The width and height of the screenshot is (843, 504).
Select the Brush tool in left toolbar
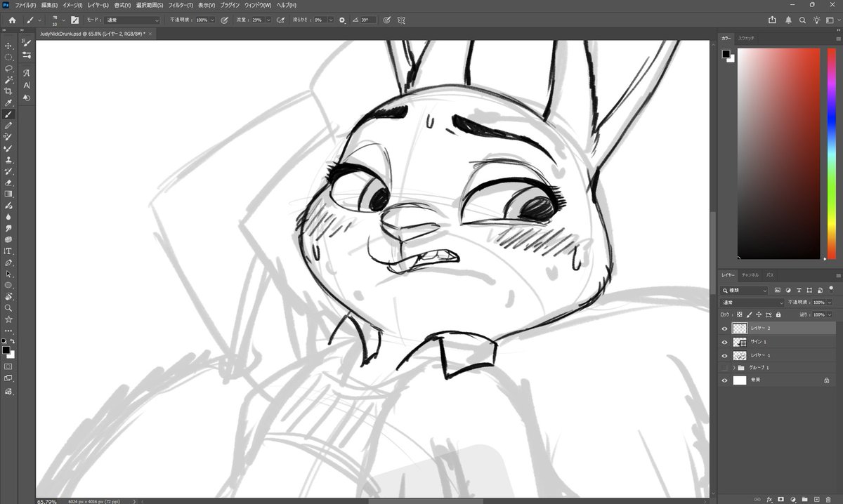point(8,114)
